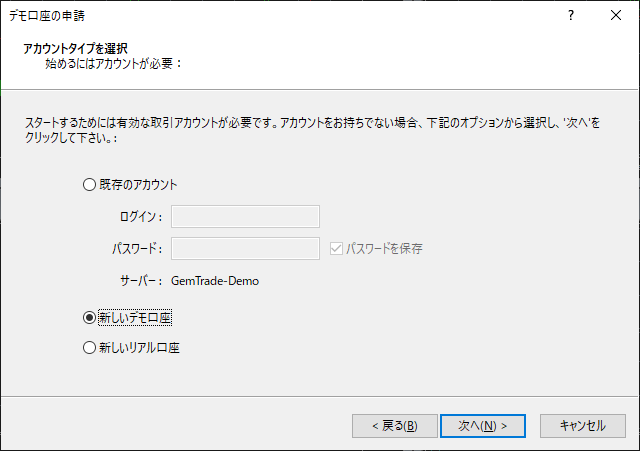
Task: Click the ログイン input field
Action: [x=245, y=216]
